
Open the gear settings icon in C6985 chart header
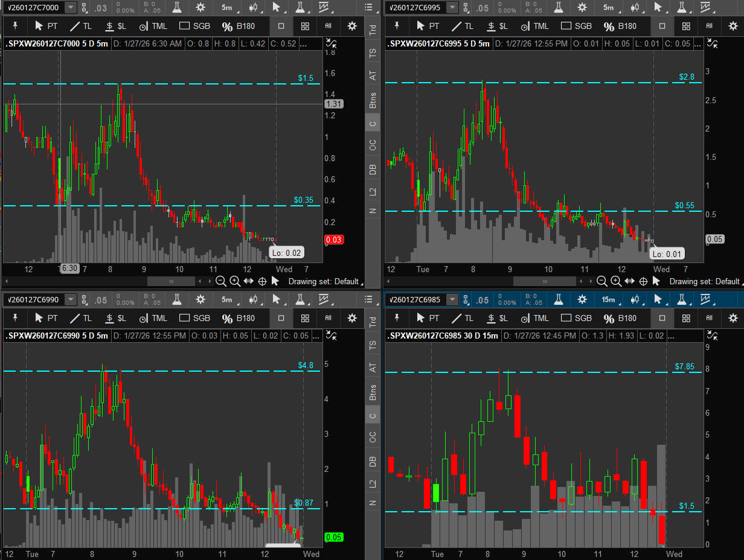(x=582, y=300)
